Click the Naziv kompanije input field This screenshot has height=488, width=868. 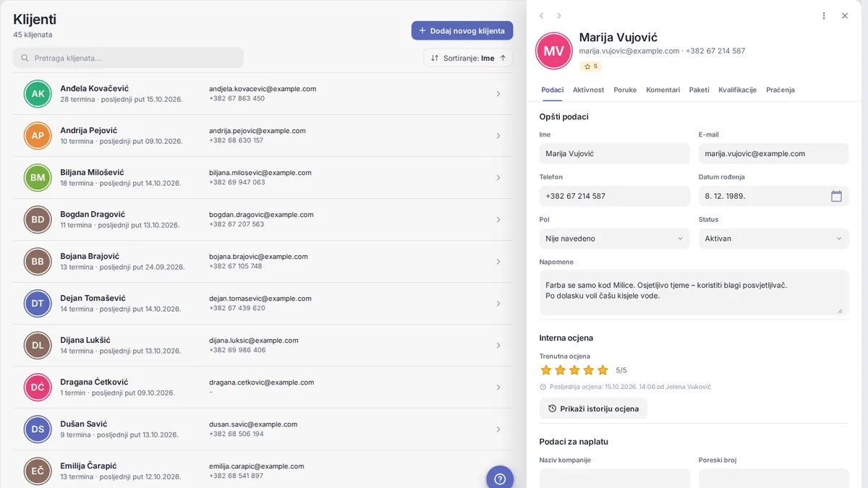point(615,479)
